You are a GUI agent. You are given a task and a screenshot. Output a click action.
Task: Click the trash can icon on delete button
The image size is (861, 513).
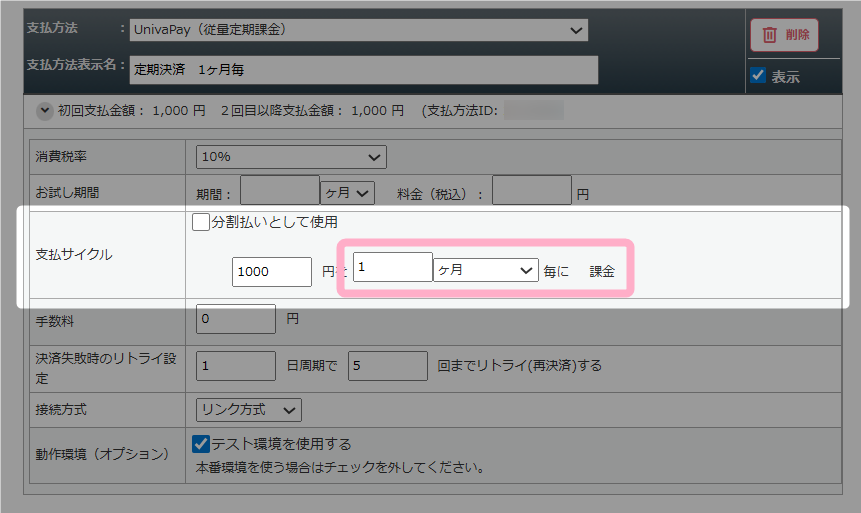pos(769,35)
